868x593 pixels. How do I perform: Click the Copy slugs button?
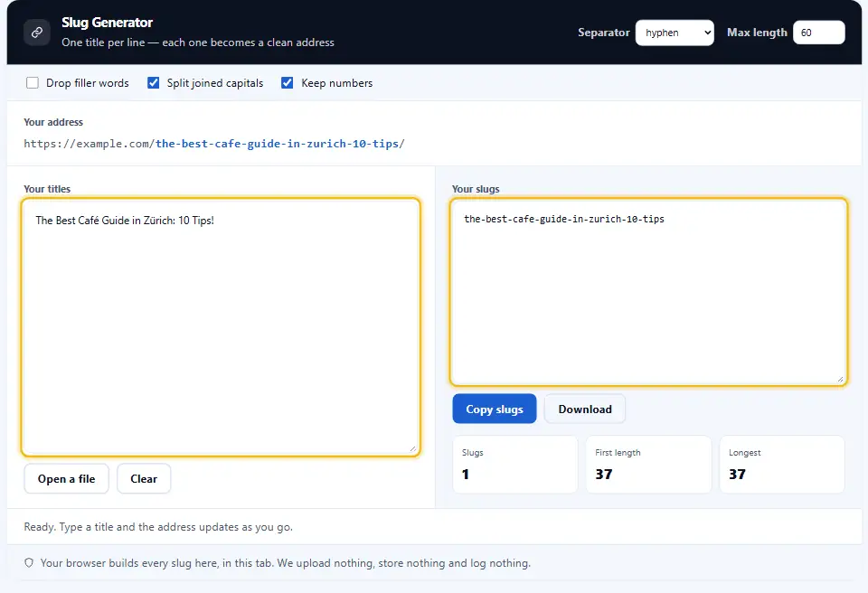pos(495,409)
